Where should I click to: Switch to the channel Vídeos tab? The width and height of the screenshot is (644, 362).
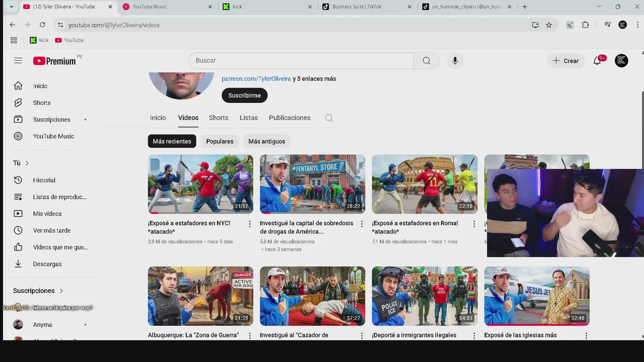tap(188, 118)
